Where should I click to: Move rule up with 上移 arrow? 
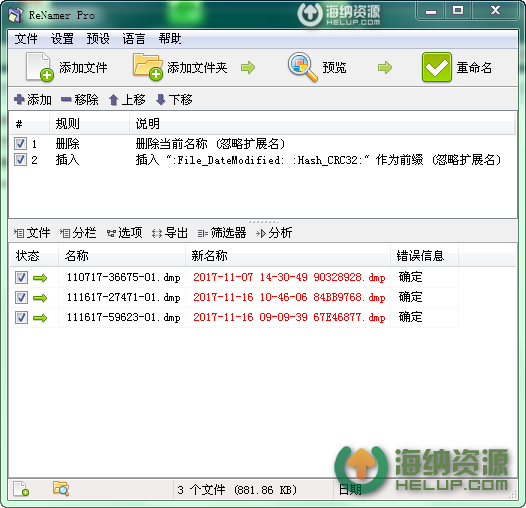[114, 100]
